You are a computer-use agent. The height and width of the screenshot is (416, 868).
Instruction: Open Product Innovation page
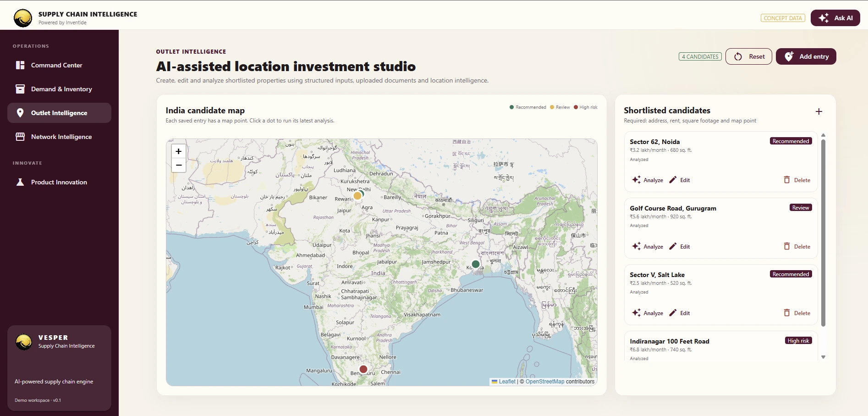[59, 182]
